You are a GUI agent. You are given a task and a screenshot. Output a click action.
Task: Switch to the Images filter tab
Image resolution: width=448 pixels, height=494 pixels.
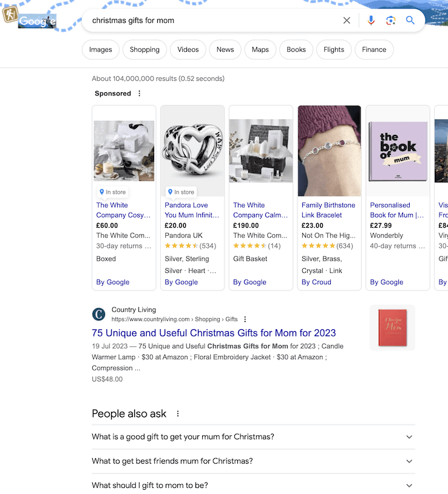click(x=100, y=50)
